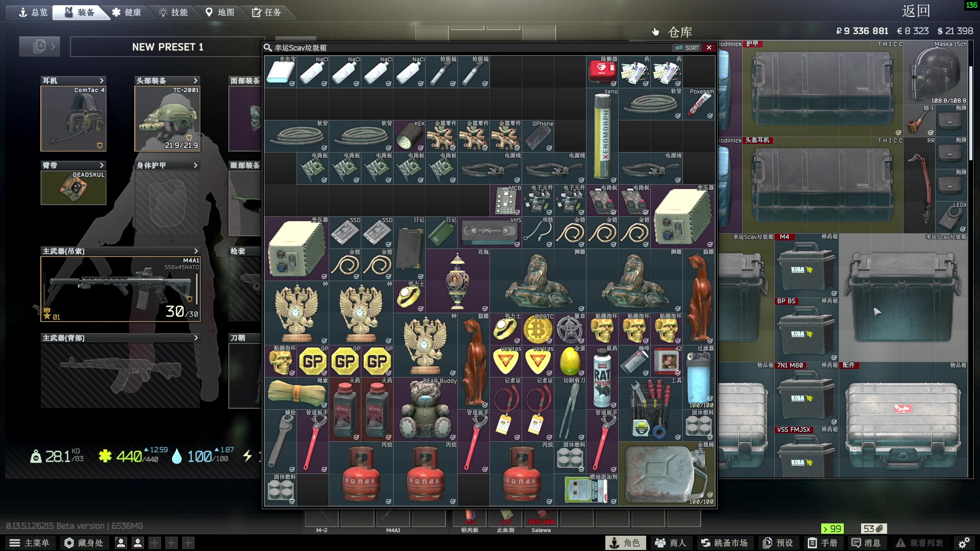Open the 任务 (Tasks) tab
The height and width of the screenshot is (551, 980).
click(x=266, y=12)
